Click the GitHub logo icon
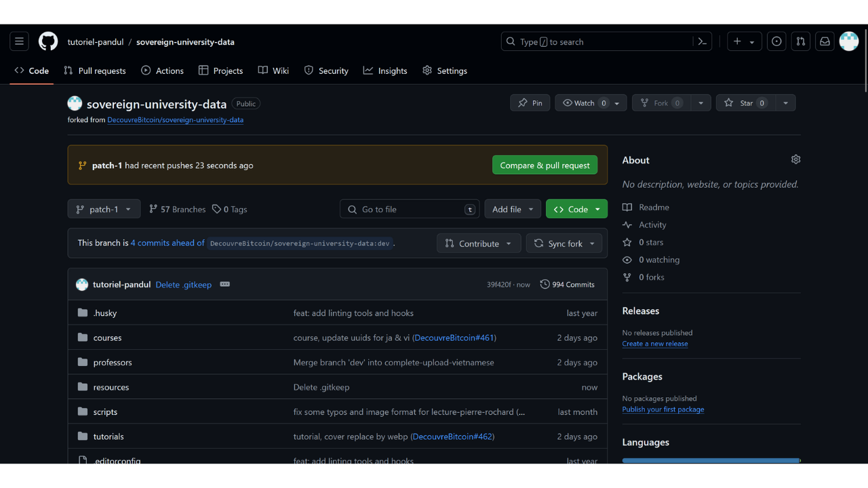Screen dimensions: 868x488 coord(48,41)
